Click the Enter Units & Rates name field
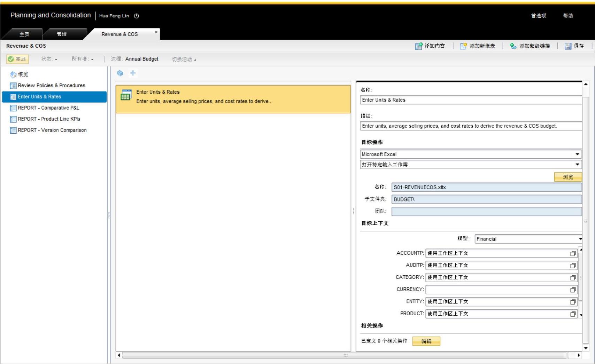595x364 pixels. pyautogui.click(x=471, y=100)
